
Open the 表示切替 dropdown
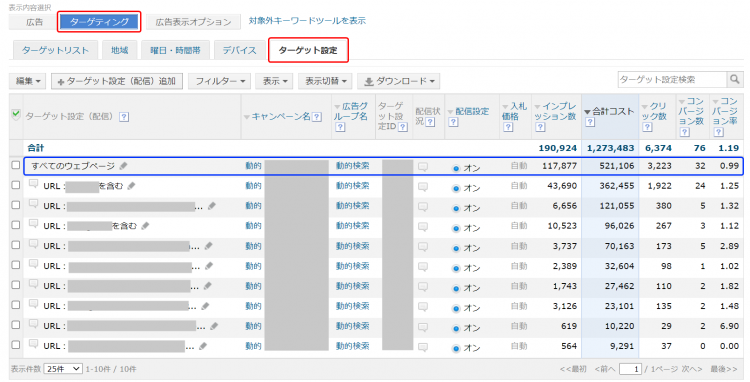point(325,81)
